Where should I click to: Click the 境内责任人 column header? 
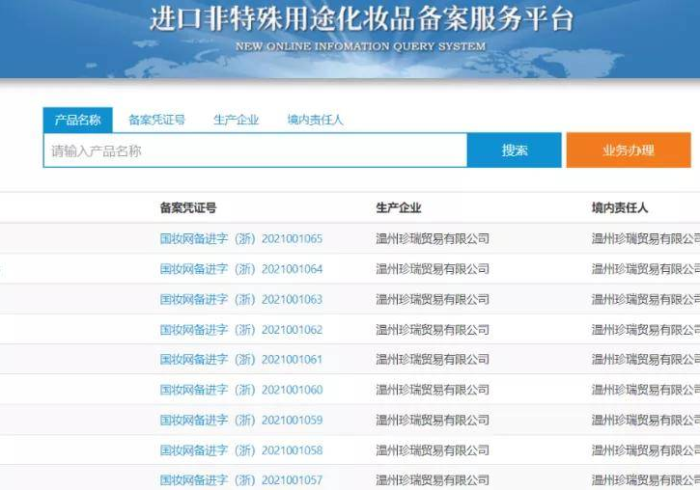point(620,208)
